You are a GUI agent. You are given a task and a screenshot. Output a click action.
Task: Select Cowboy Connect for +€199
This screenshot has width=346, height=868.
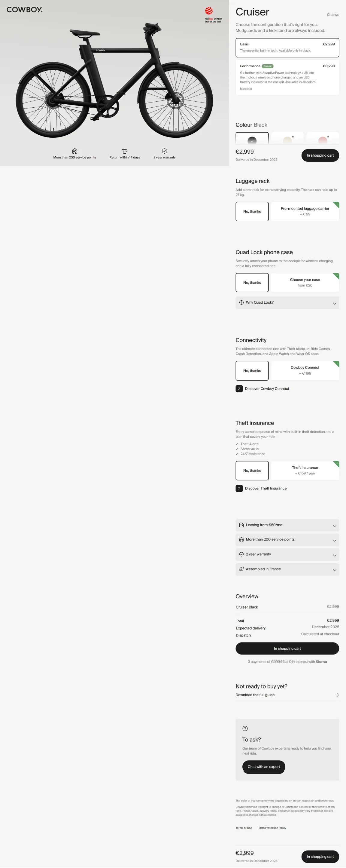point(305,370)
